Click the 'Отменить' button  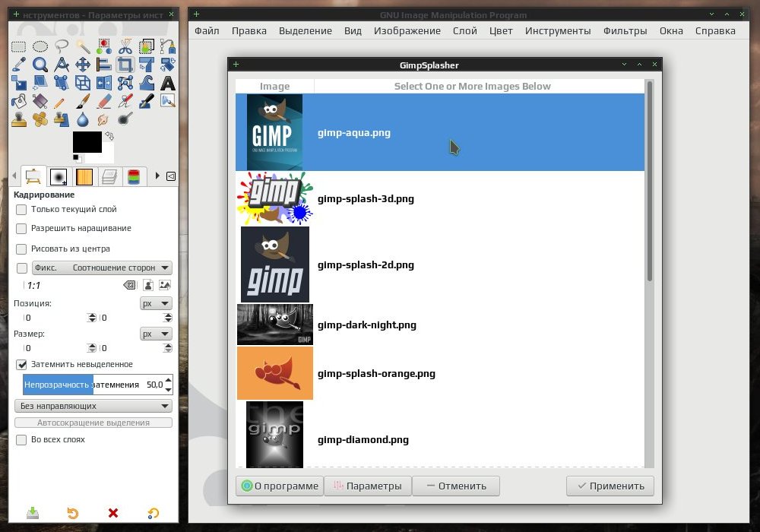click(x=455, y=486)
